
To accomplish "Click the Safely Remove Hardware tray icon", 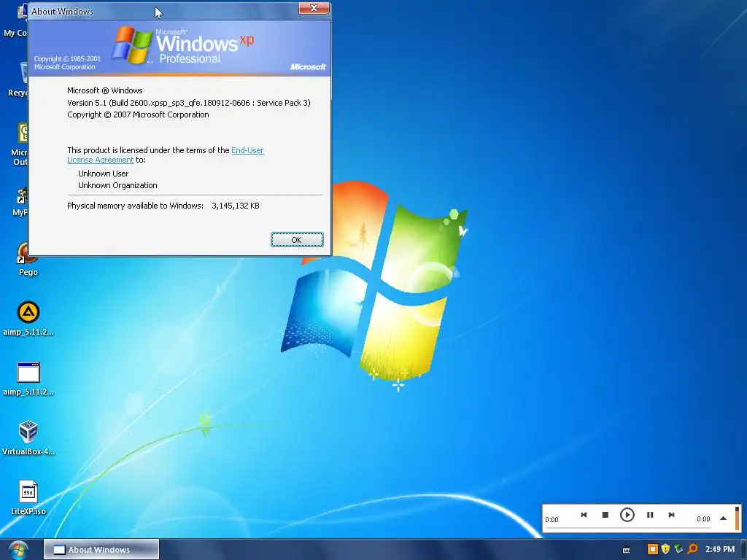I will click(x=679, y=550).
